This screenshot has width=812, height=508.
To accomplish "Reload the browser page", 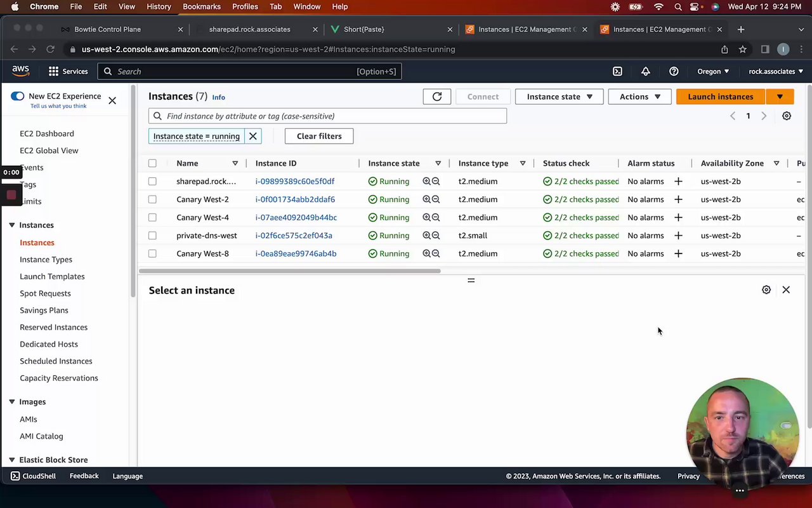I will pyautogui.click(x=51, y=49).
